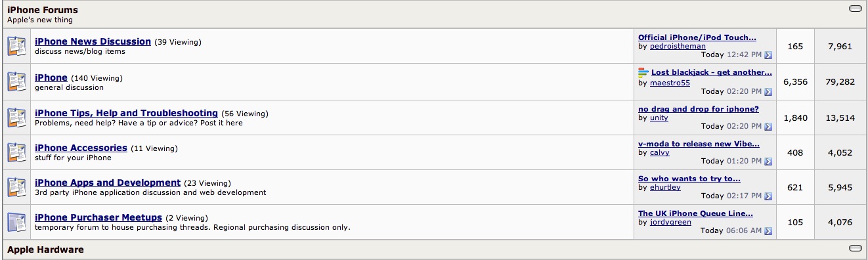View profile of user pedroistheman
Screen dimensions: 868x260
(x=678, y=47)
